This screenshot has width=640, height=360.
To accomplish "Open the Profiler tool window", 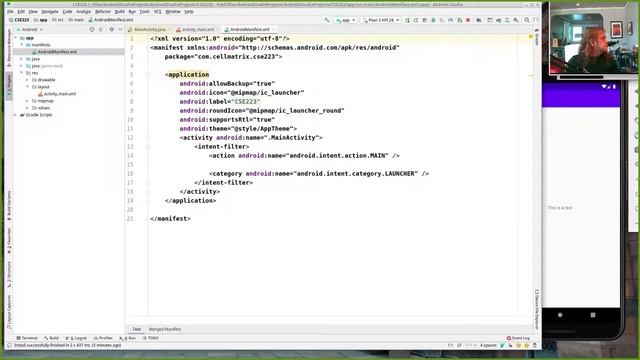I will coord(103,338).
